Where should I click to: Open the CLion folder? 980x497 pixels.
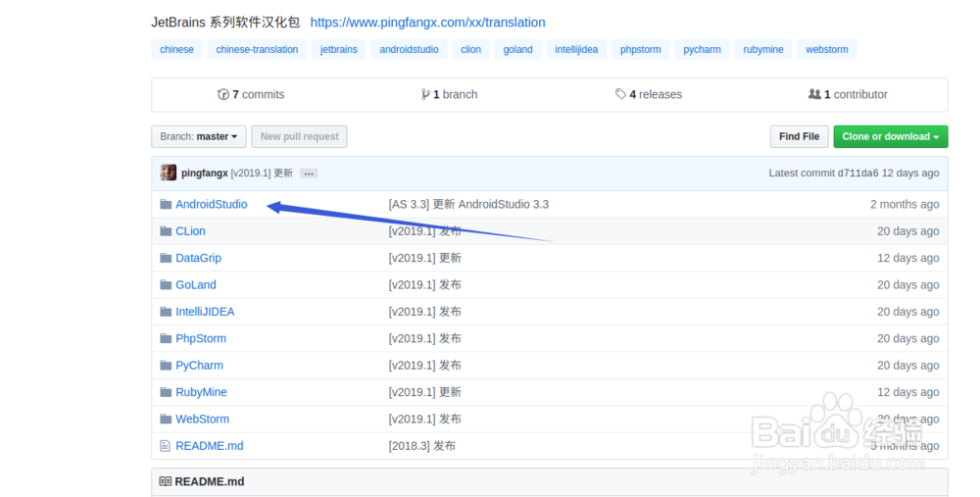pos(190,231)
